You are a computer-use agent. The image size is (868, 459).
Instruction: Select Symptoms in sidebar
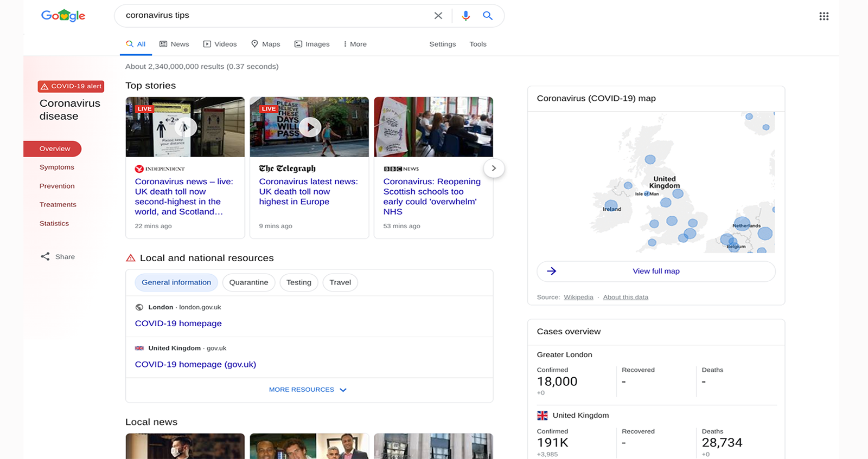click(57, 167)
